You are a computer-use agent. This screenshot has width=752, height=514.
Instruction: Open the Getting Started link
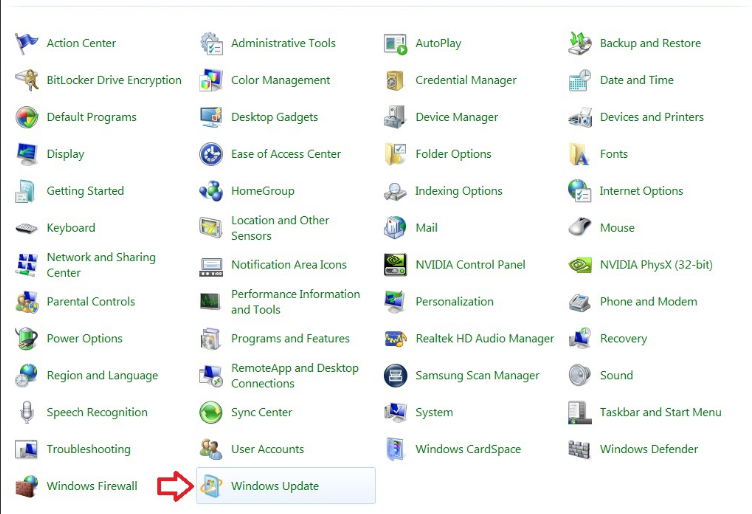click(x=85, y=191)
